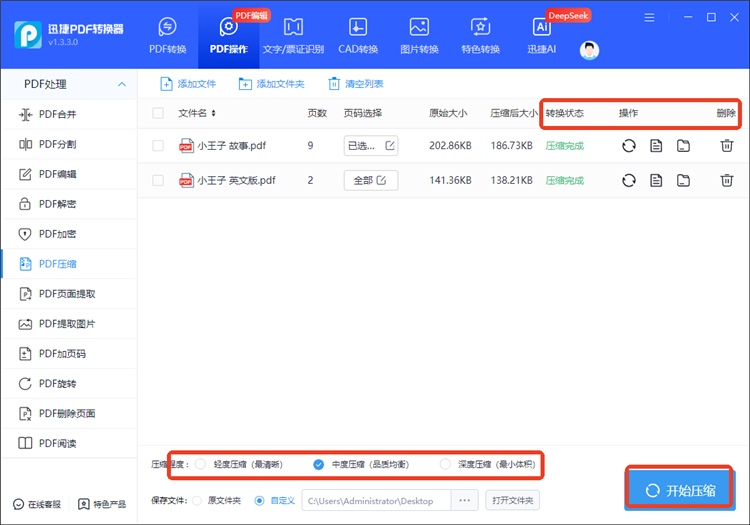Open the compressed file of 小王子 故事.pdf
The width and height of the screenshot is (750, 525).
coord(656,145)
